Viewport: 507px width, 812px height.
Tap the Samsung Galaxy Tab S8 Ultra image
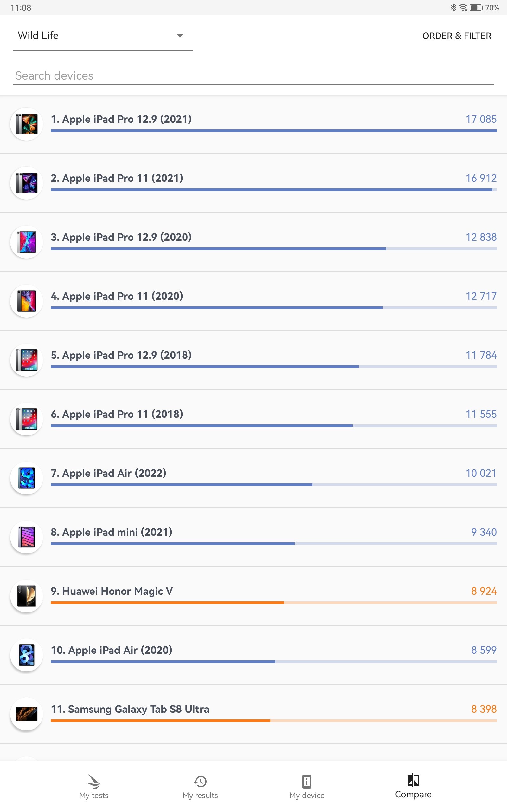(27, 714)
